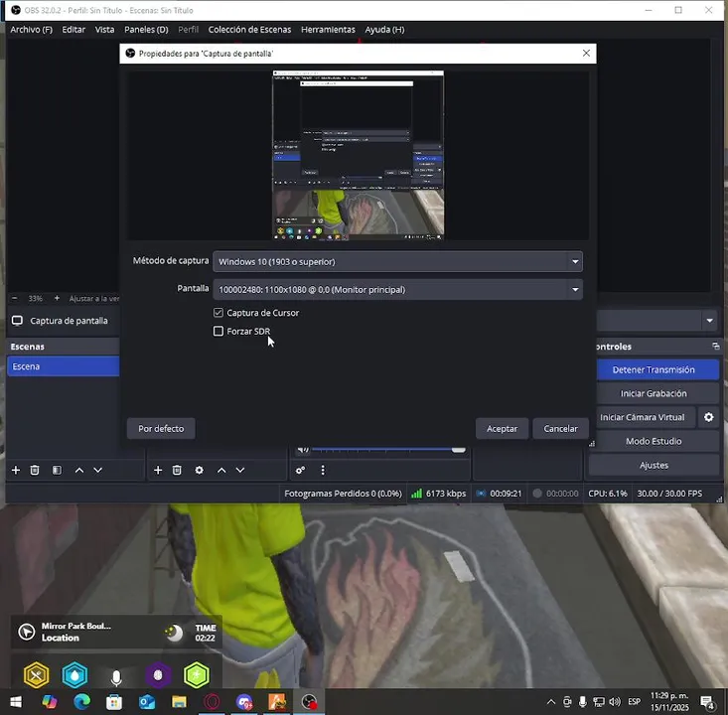This screenshot has width=728, height=715.
Task: Switch to Discord in the taskbar
Action: tap(244, 701)
